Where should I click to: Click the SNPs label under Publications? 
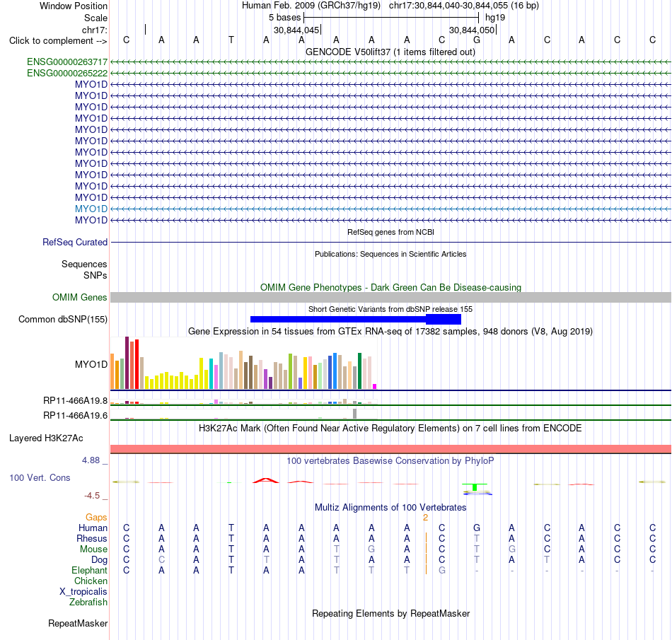coord(95,276)
